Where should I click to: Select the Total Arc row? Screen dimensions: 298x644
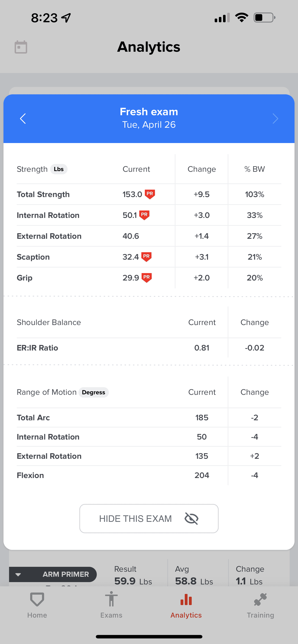coord(149,418)
